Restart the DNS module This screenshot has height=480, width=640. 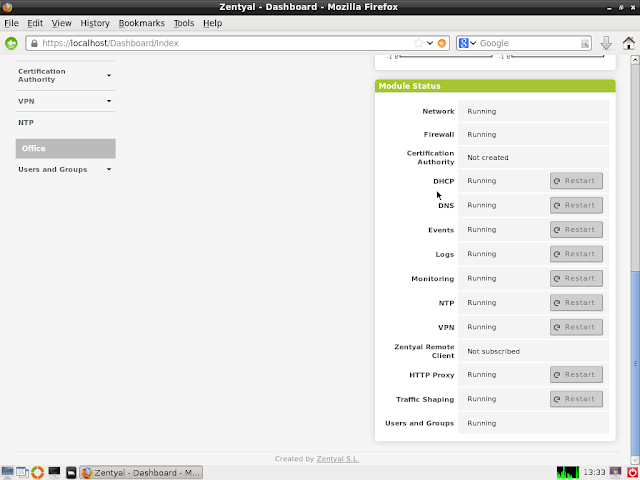coord(576,205)
